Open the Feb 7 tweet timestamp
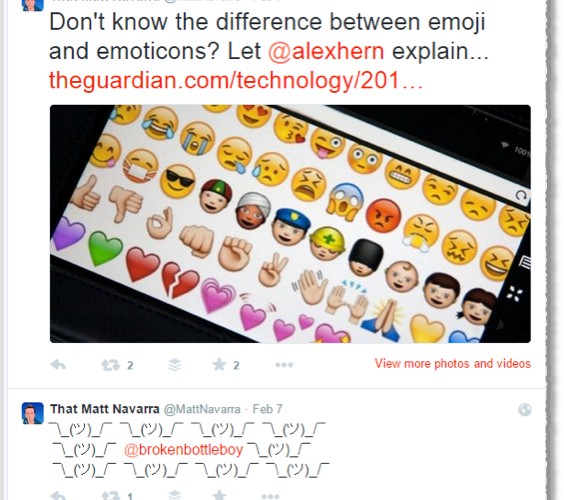 click(x=268, y=409)
